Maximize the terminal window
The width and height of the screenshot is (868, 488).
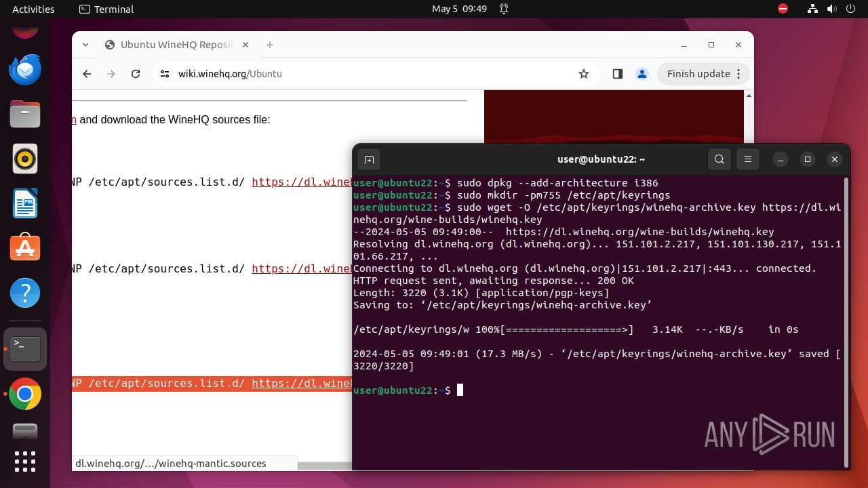(x=807, y=159)
